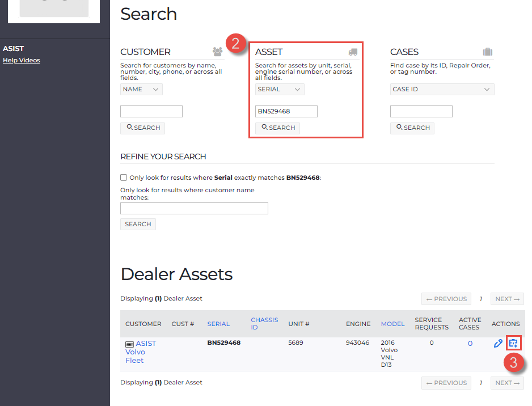This screenshot has height=406, width=532.
Task: Click the ASIST label in the sidebar
Action: pyautogui.click(x=13, y=49)
